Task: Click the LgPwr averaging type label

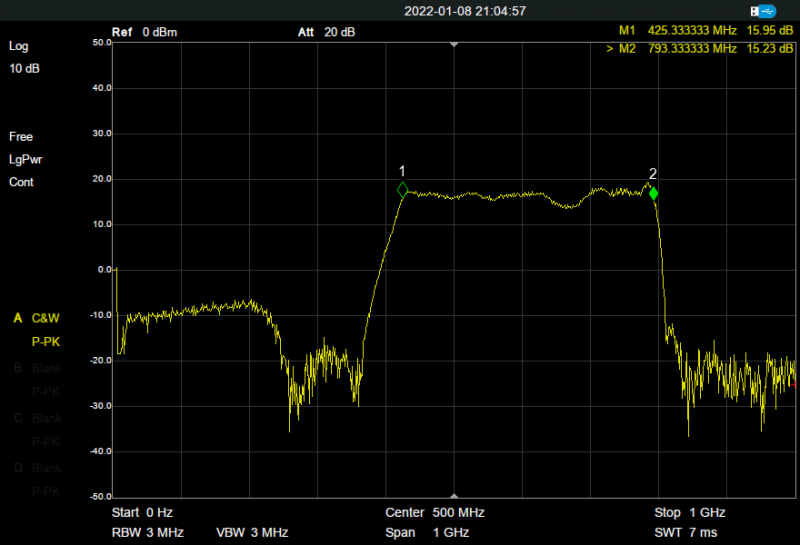Action: pos(26,160)
